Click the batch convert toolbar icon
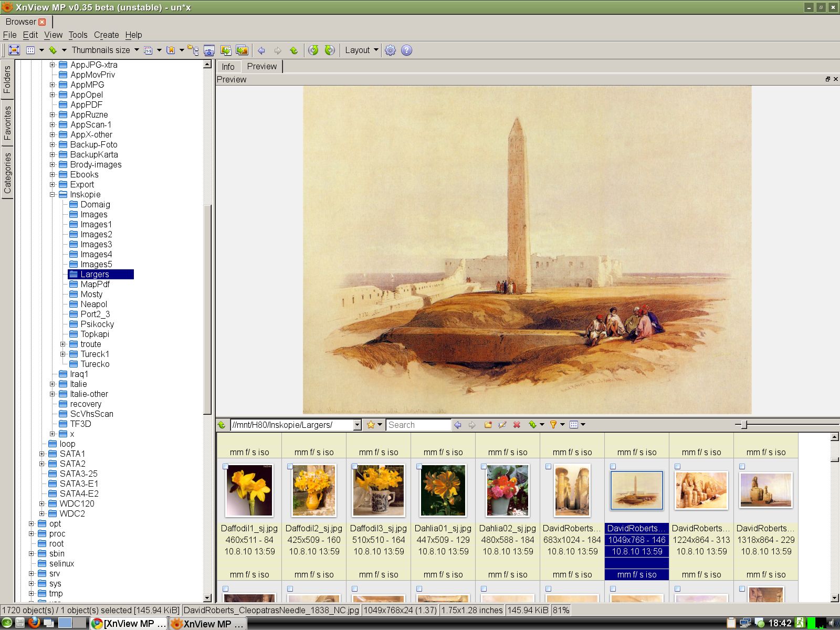 (x=226, y=50)
